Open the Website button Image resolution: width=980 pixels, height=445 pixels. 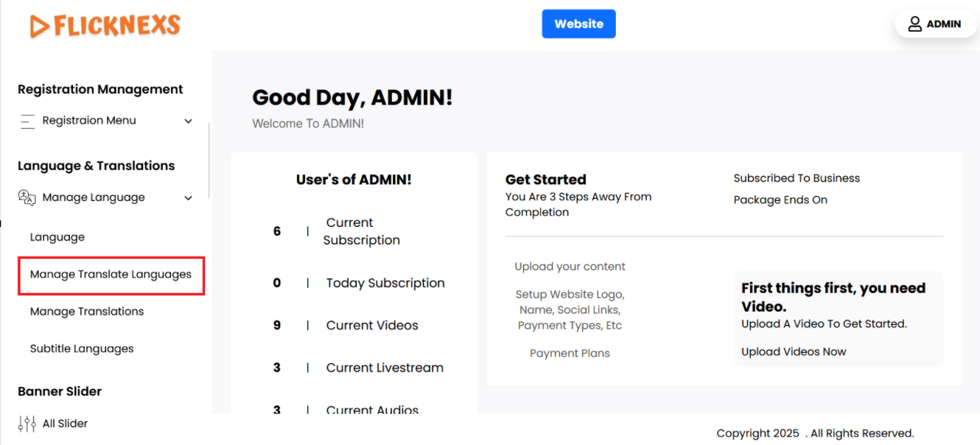(x=578, y=24)
